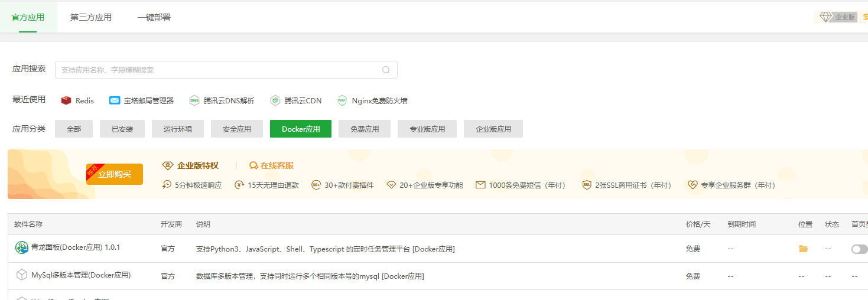868x300 pixels.
Task: Click the 说明 column header
Action: point(203,224)
